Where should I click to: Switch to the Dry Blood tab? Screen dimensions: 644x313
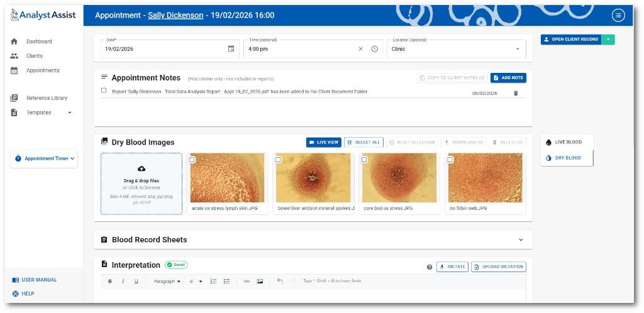[567, 158]
